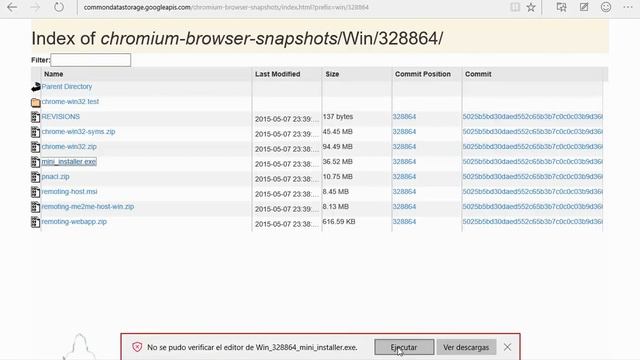
Task: Click file icon beside remoting-webapp.zip
Action: pyautogui.click(x=36, y=222)
